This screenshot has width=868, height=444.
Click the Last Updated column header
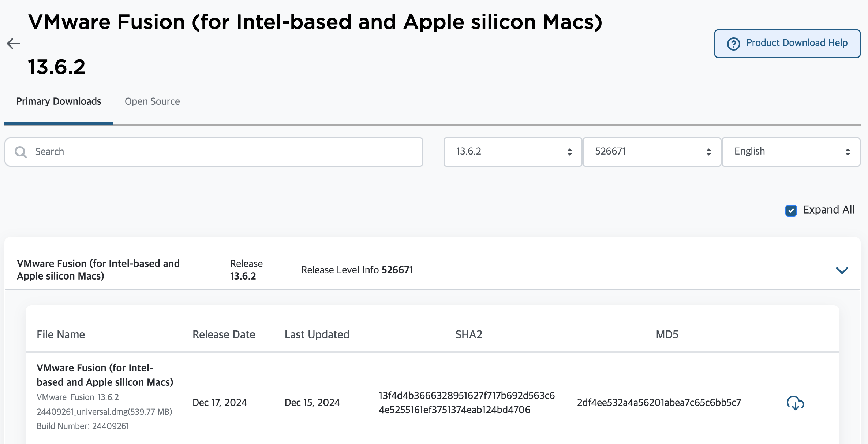tap(317, 334)
